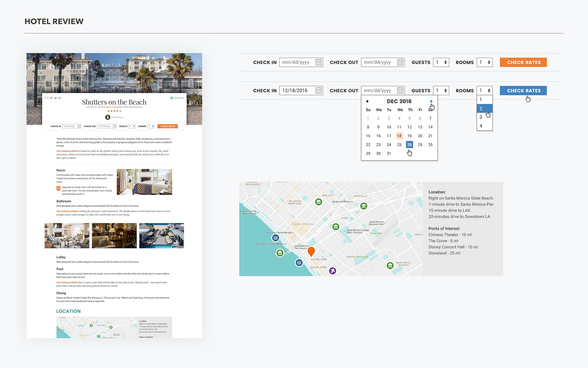
Task: Click small Check In field on hotel page
Action: tap(71, 126)
